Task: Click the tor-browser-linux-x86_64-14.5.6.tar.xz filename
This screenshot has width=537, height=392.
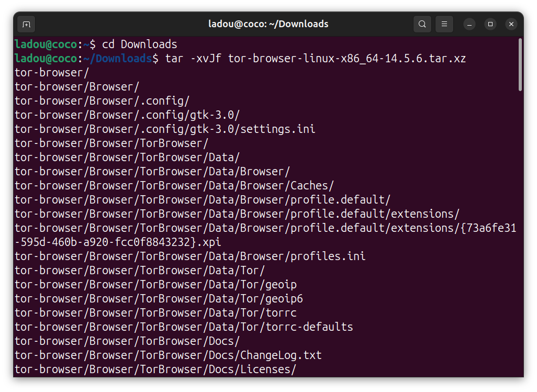Action: click(x=346, y=59)
